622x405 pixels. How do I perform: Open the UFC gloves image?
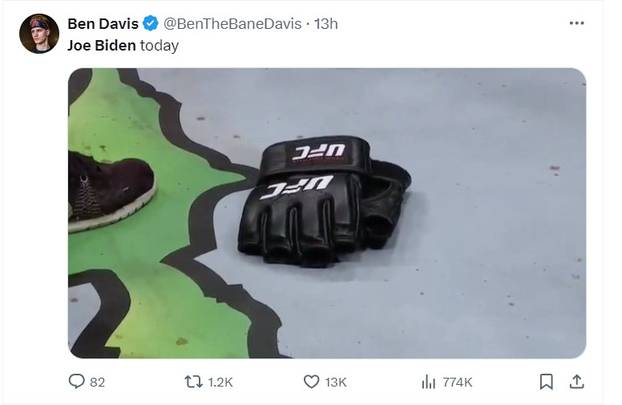click(x=327, y=213)
